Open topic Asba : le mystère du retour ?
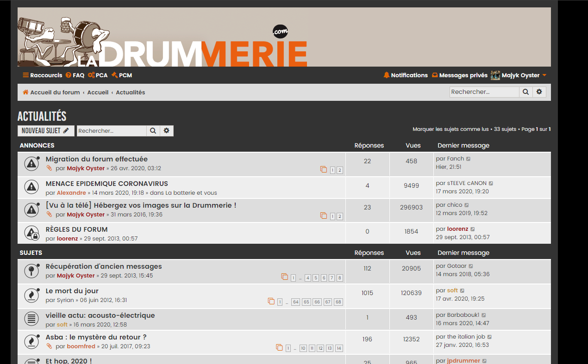Screen dimensions: 588x364 coord(96,337)
